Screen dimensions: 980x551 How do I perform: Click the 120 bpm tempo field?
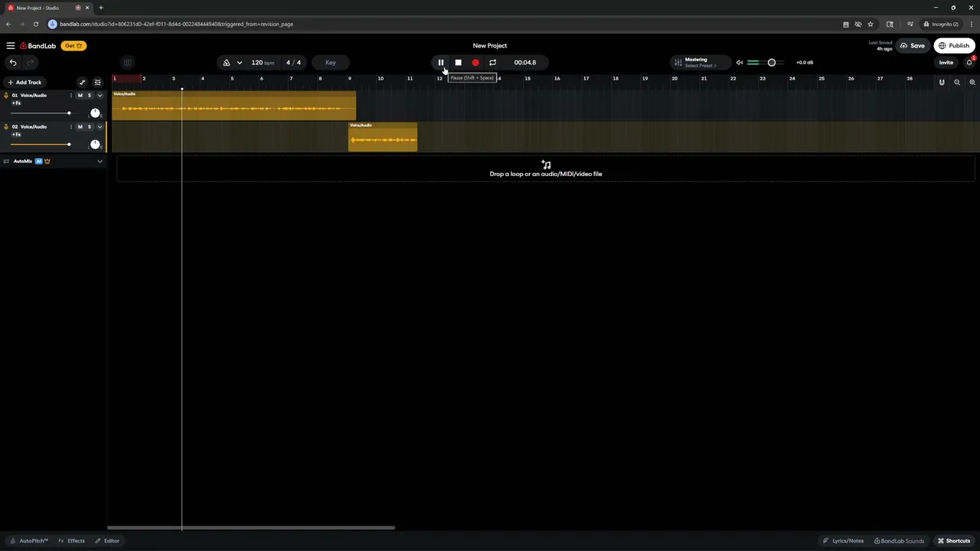pos(263,63)
